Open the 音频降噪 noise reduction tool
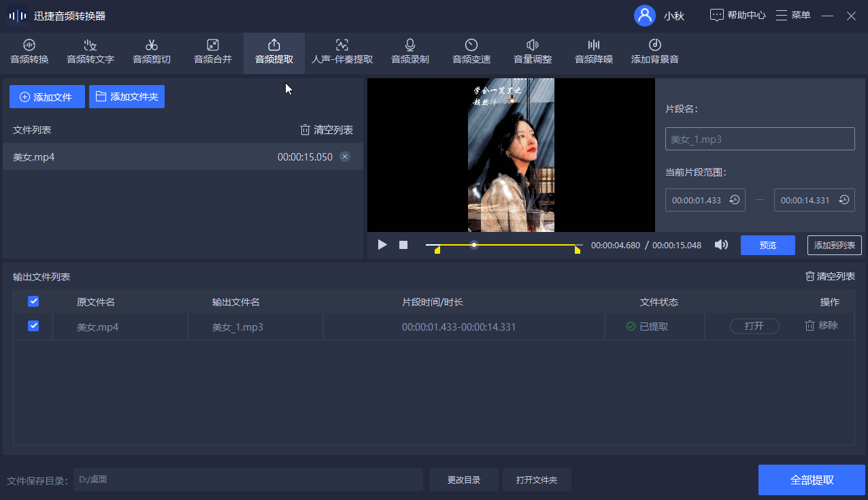Screen dimensions: 868x500 click(594, 52)
